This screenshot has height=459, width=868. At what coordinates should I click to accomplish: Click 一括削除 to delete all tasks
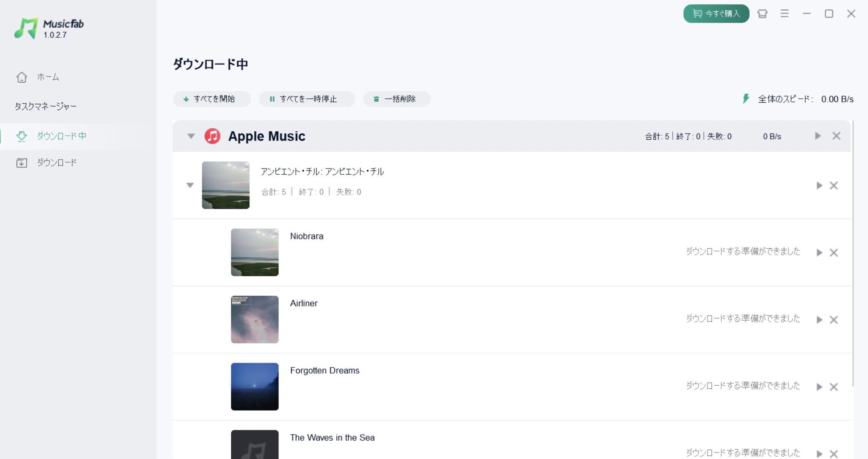pos(397,99)
